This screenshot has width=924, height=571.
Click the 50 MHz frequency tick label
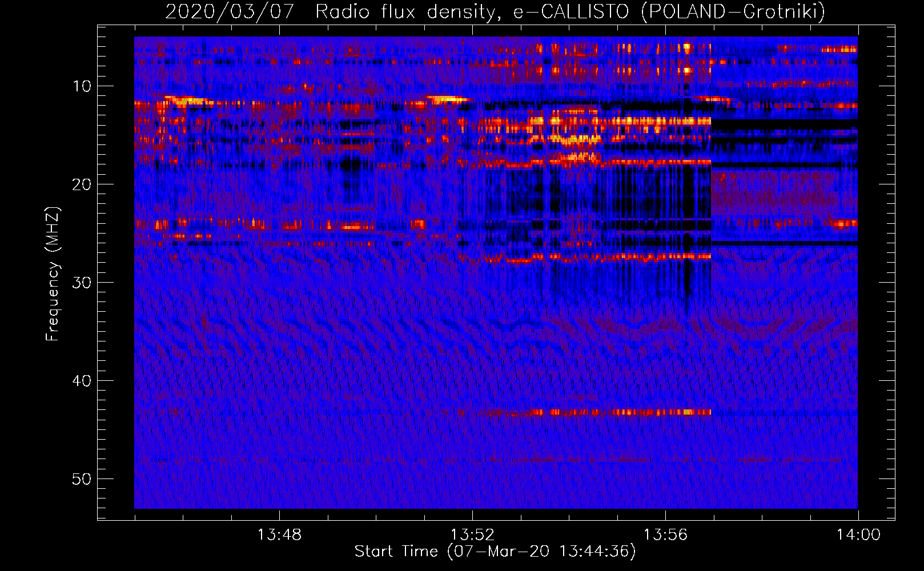click(82, 479)
